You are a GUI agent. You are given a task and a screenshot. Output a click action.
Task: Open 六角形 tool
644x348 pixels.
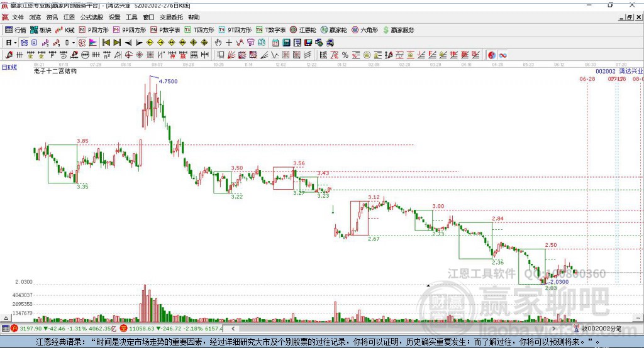(x=365, y=30)
